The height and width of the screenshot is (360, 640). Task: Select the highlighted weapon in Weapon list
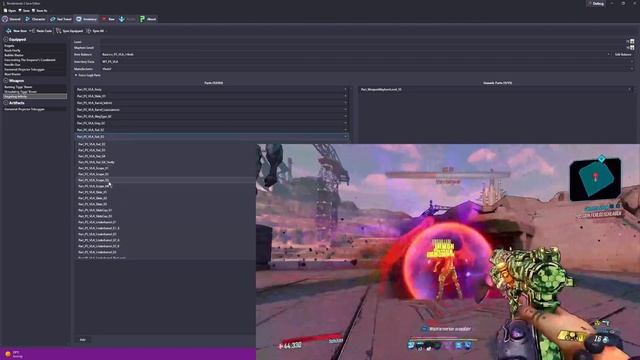pos(35,97)
